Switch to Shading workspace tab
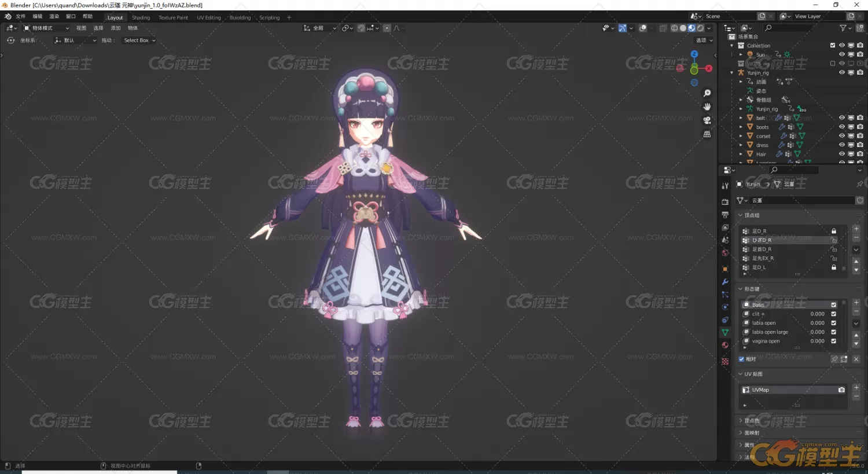This screenshot has height=474, width=868. pyautogui.click(x=141, y=17)
